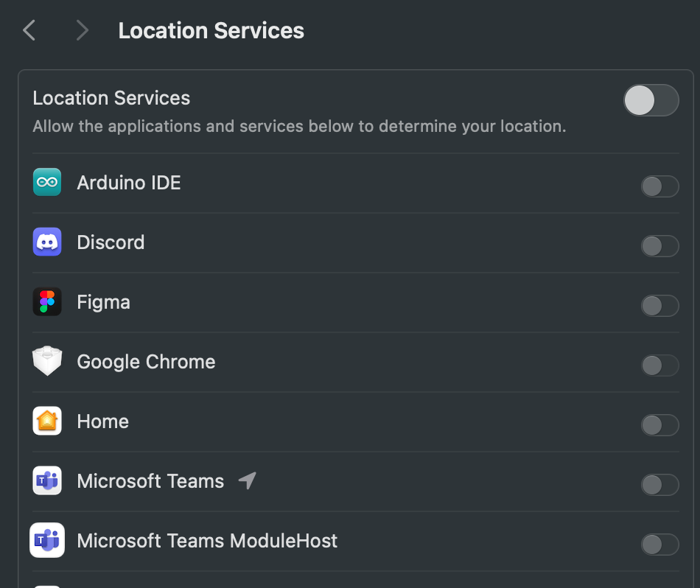Toggle location access for Arduino IDE
Screen dimensions: 700x588
coord(659,186)
